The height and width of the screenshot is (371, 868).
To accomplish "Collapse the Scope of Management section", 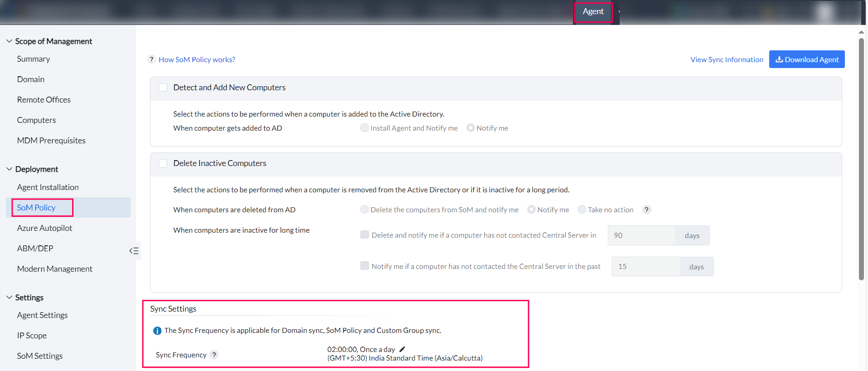I will point(9,41).
